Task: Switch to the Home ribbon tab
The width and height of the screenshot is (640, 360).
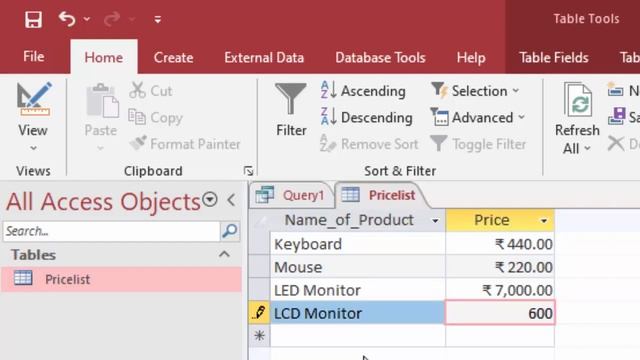Action: (104, 57)
